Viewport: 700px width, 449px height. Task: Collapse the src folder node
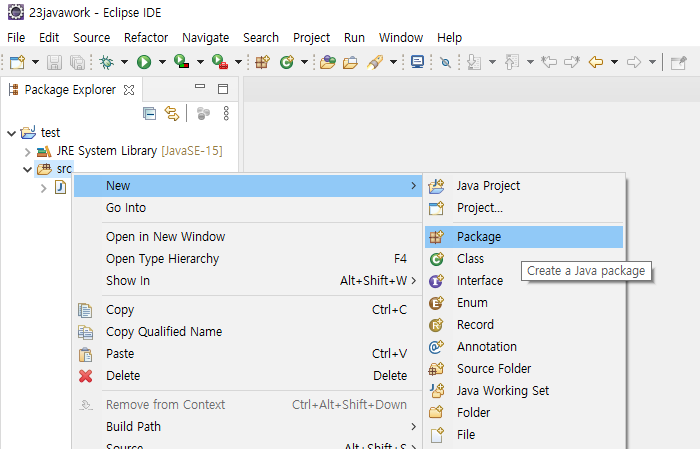tap(27, 170)
